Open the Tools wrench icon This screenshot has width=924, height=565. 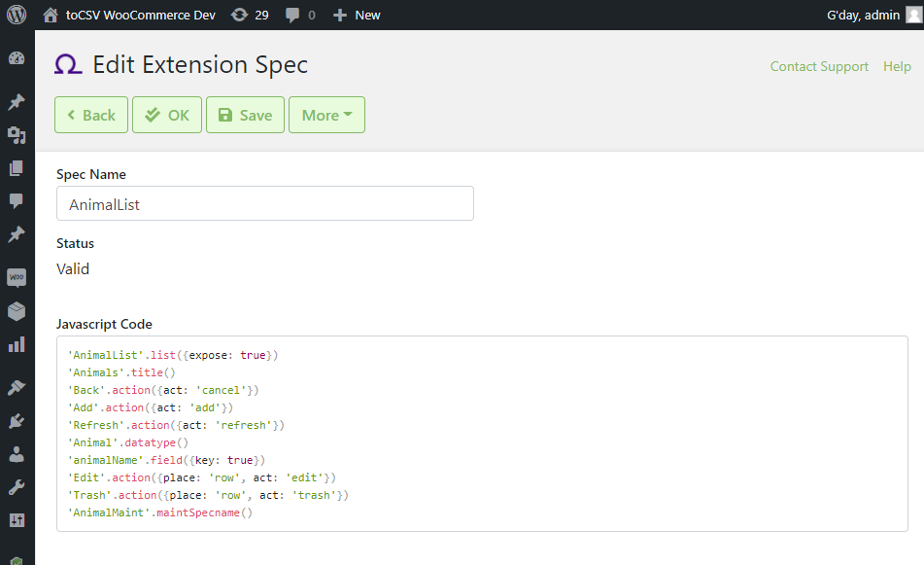click(x=17, y=487)
